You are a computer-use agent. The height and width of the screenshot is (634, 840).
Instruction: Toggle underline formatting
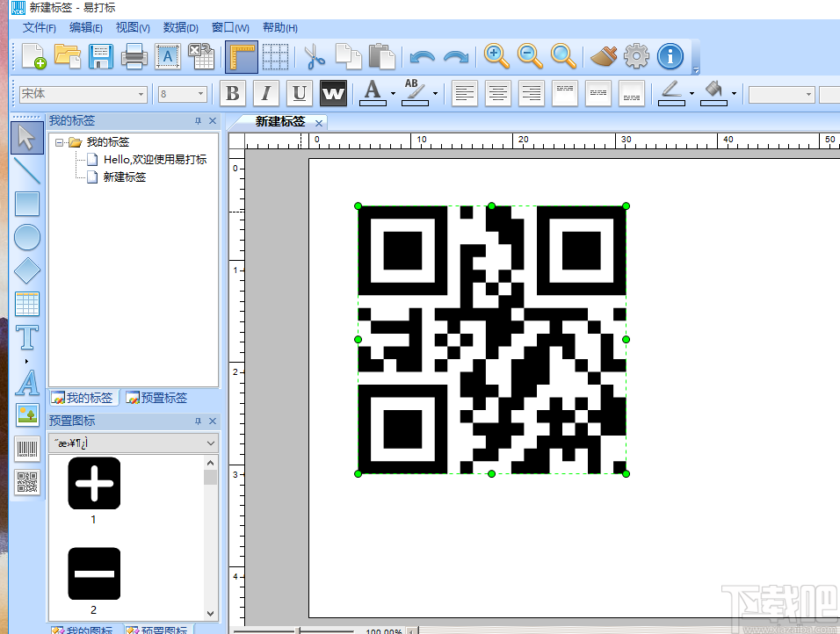click(300, 94)
